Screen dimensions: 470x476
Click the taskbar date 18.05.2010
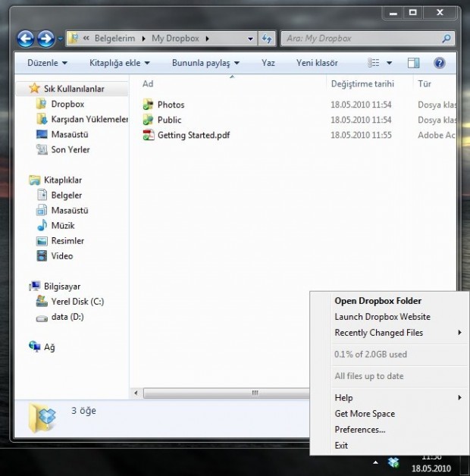(431, 468)
